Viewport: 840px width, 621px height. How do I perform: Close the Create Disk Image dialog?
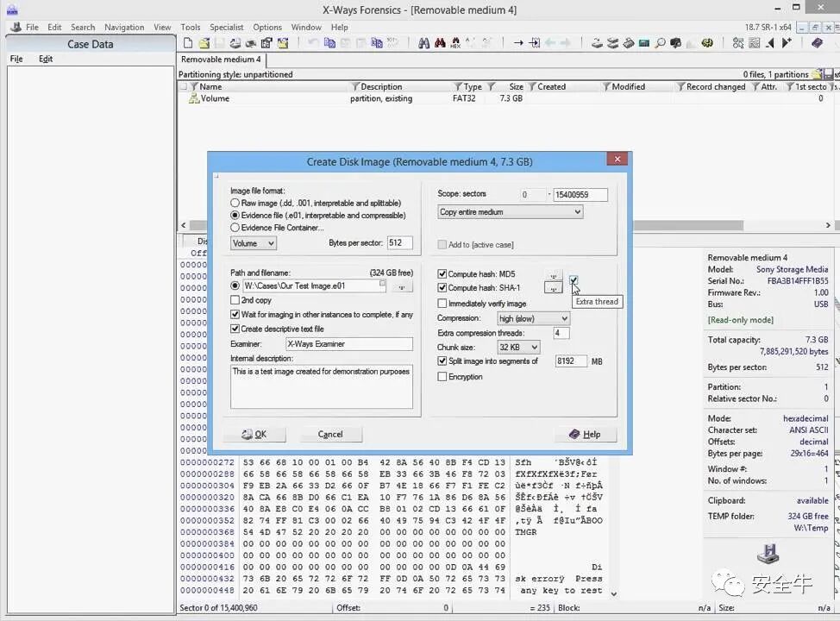click(617, 160)
